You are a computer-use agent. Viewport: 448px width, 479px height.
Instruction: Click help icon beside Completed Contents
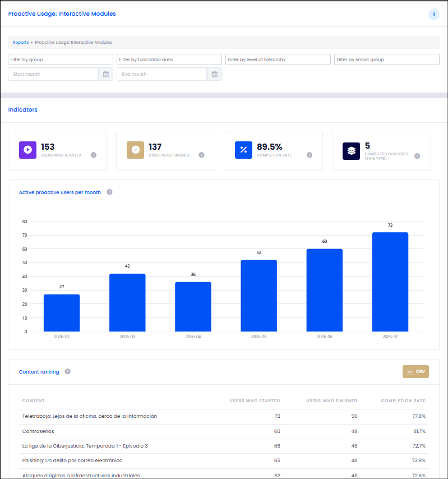click(417, 156)
